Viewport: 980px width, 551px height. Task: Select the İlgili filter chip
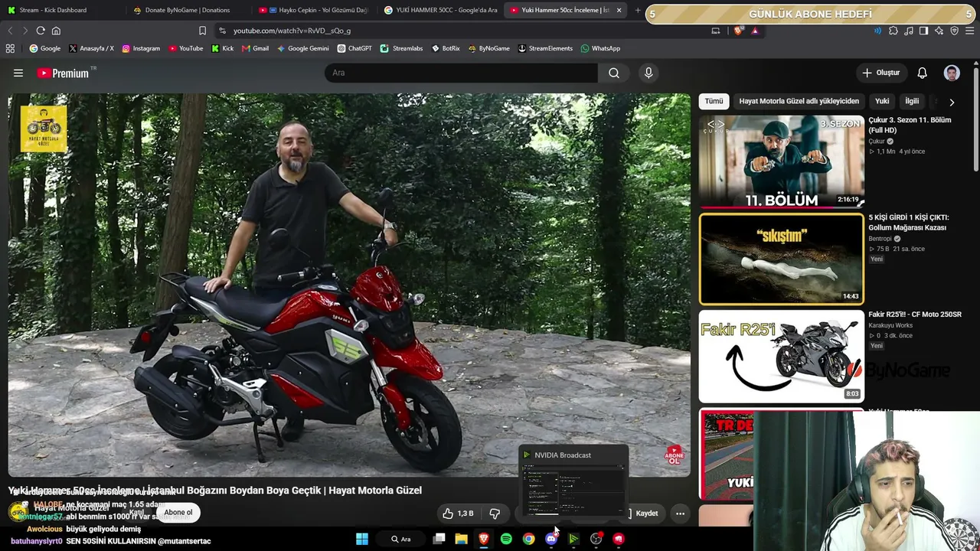[912, 101]
